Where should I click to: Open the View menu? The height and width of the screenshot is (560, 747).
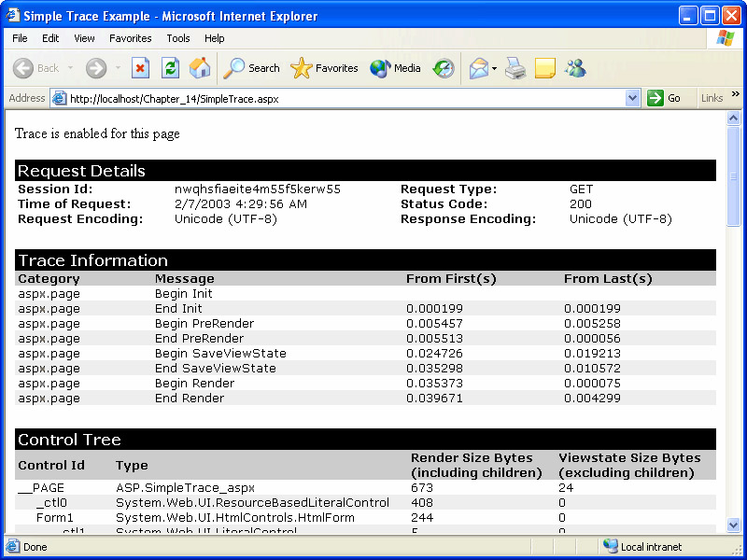click(84, 38)
